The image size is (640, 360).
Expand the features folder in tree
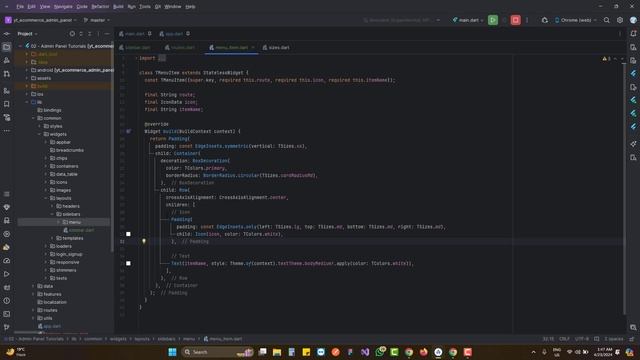pos(33,294)
